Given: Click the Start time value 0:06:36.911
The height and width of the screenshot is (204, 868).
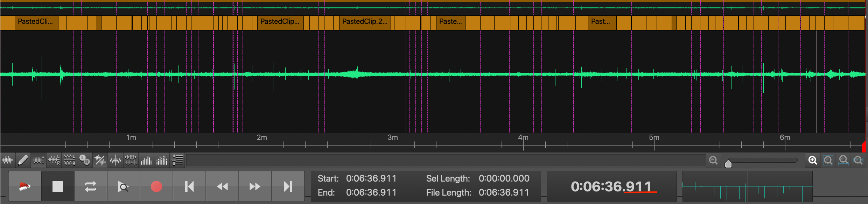Looking at the screenshot, I should tap(371, 178).
